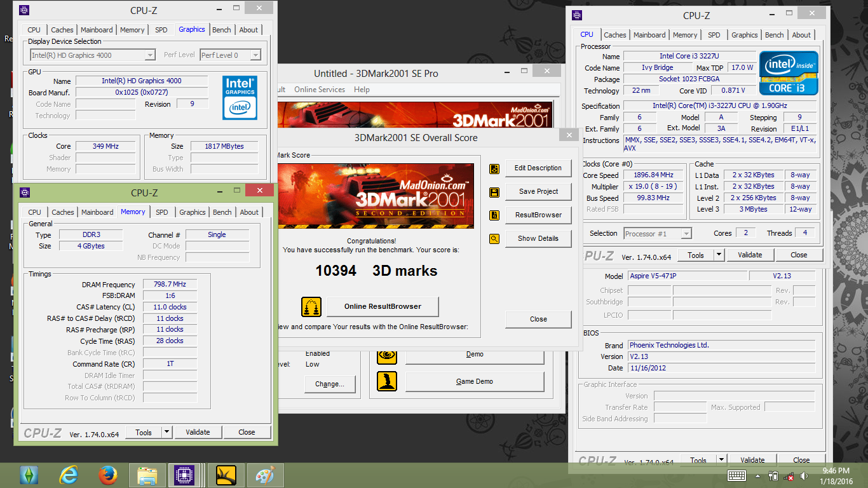Click the Change... button in 3DMark2001
This screenshot has width=868, height=488.
(x=329, y=384)
